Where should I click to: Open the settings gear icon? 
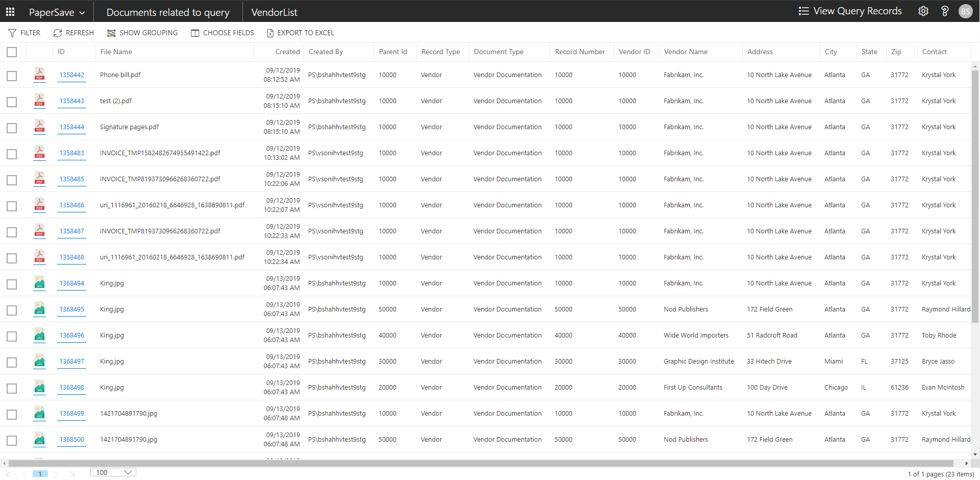click(923, 11)
